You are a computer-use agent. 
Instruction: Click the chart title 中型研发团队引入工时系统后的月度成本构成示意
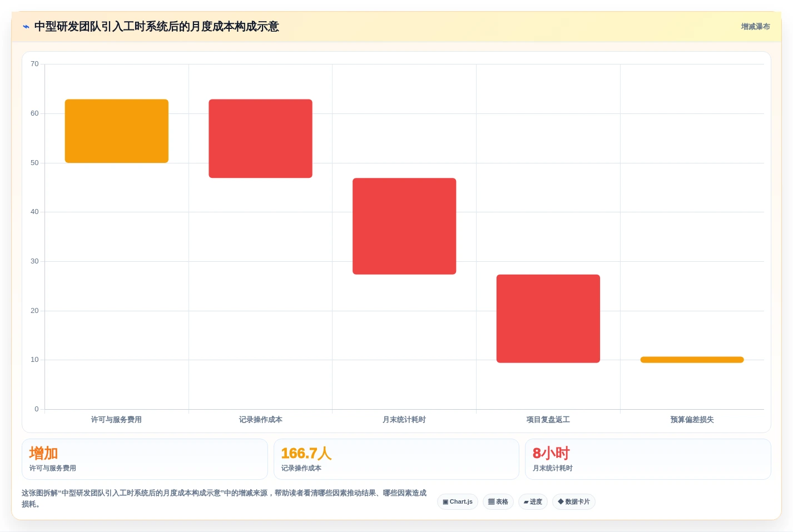(x=157, y=27)
